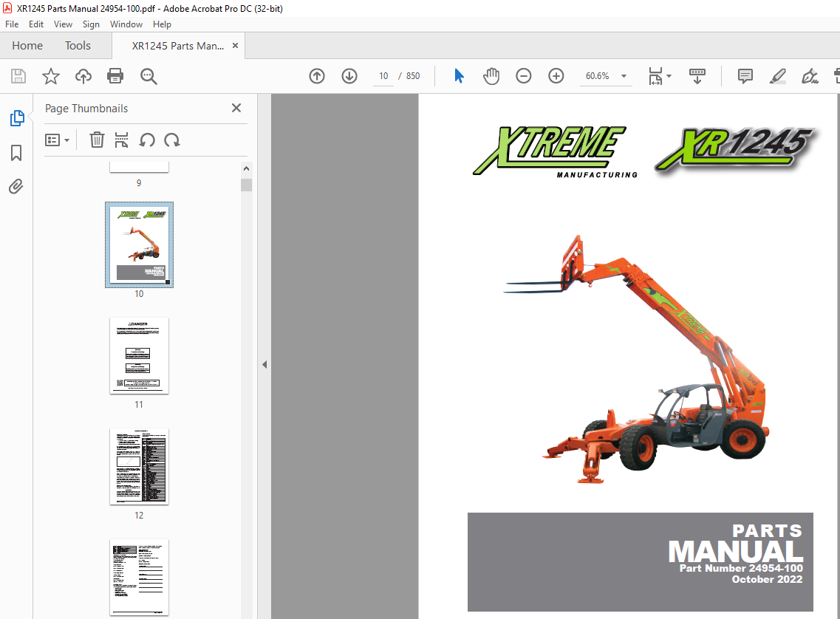
Task: Delete selected page thumbnails
Action: pos(97,140)
